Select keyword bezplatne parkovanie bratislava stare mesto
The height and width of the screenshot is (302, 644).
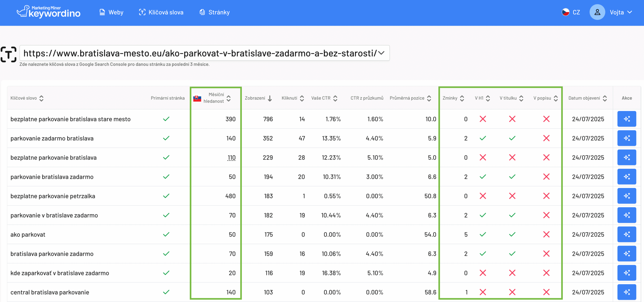click(70, 119)
